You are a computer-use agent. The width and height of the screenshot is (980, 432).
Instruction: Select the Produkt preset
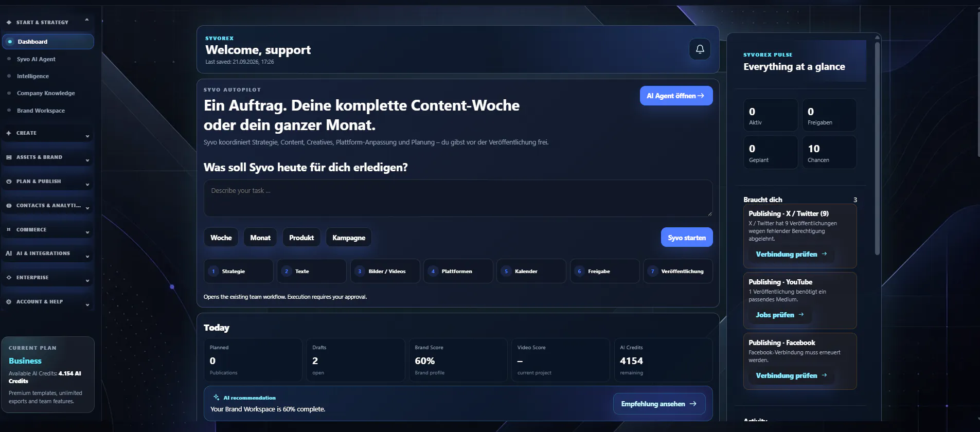[301, 238]
